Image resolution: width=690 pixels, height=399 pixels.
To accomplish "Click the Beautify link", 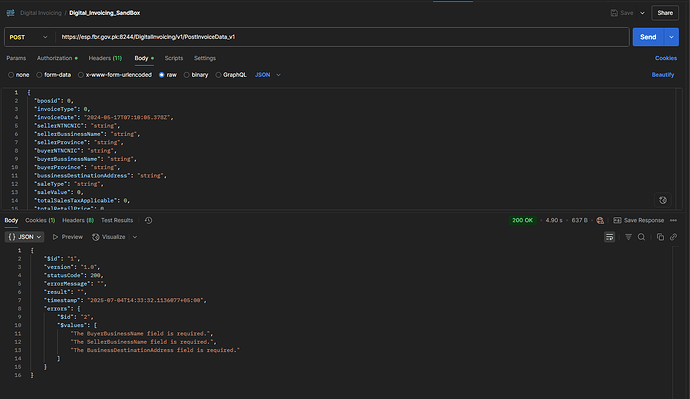I will pyautogui.click(x=663, y=75).
